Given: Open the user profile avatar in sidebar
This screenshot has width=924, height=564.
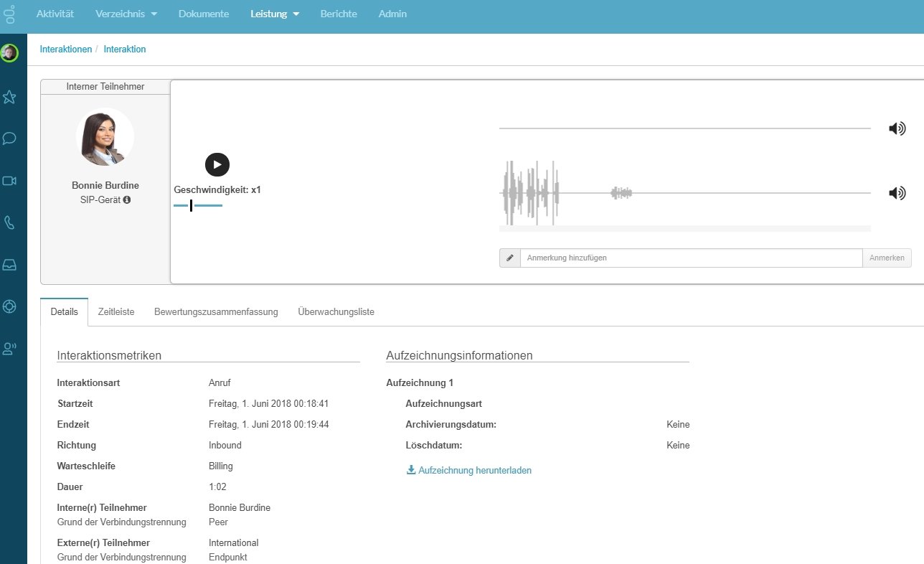Looking at the screenshot, I should click(9, 53).
